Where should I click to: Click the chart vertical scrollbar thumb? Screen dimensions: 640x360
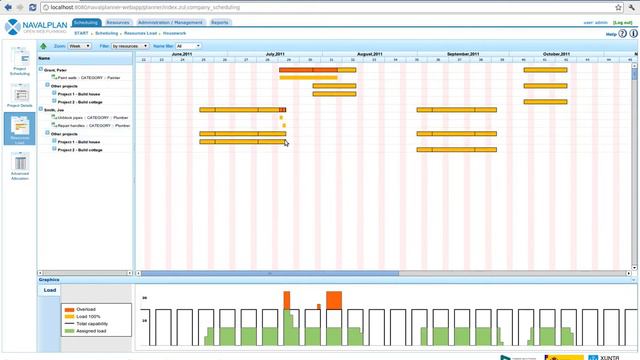[x=634, y=74]
